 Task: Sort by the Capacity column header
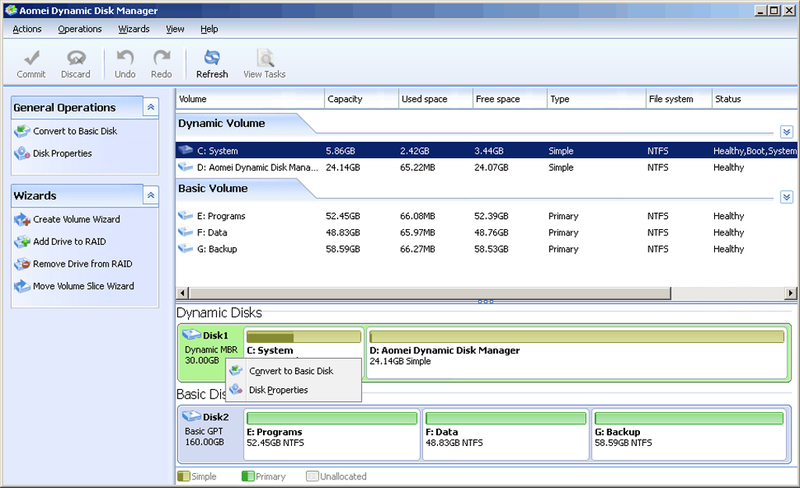point(361,99)
